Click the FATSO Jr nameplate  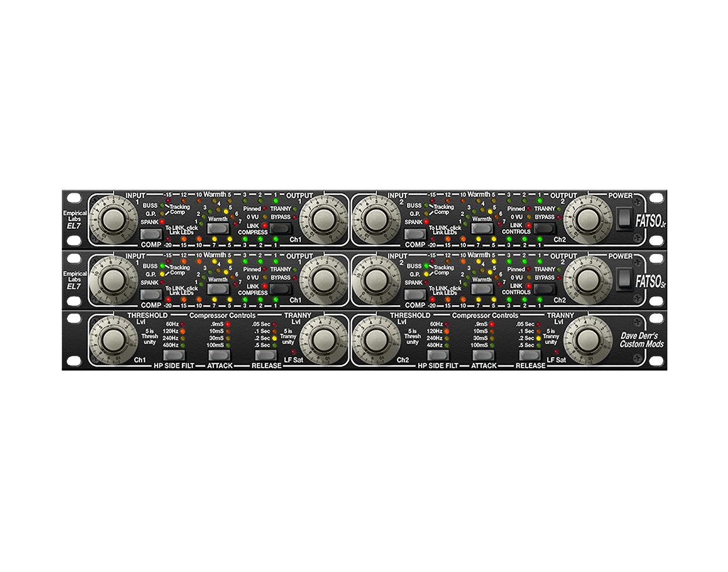click(650, 222)
